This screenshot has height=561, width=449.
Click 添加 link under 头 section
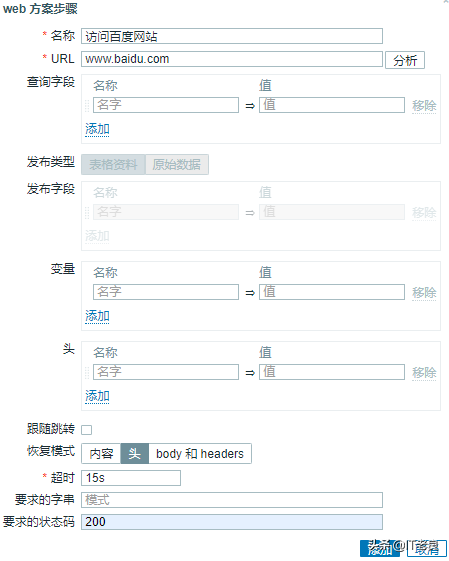pos(97,396)
